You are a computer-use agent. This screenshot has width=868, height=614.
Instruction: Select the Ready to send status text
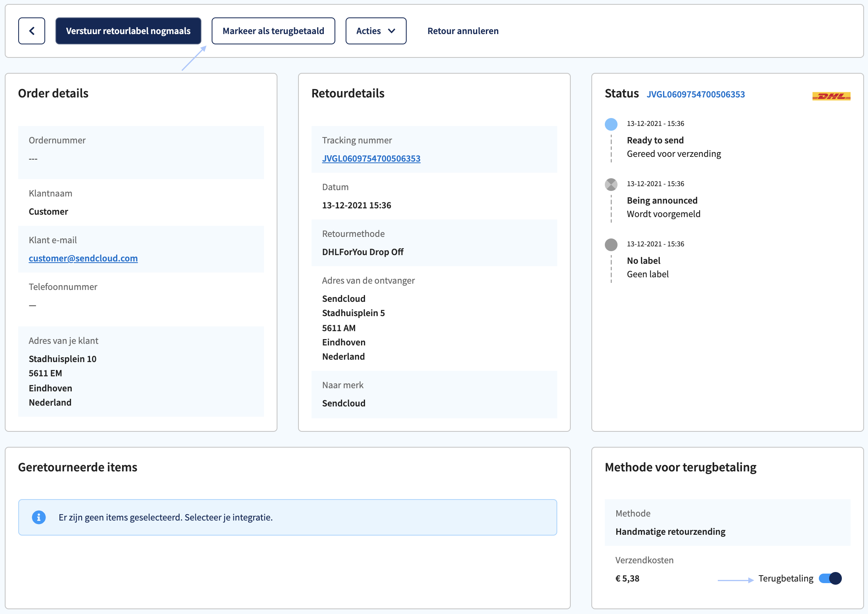tap(655, 140)
